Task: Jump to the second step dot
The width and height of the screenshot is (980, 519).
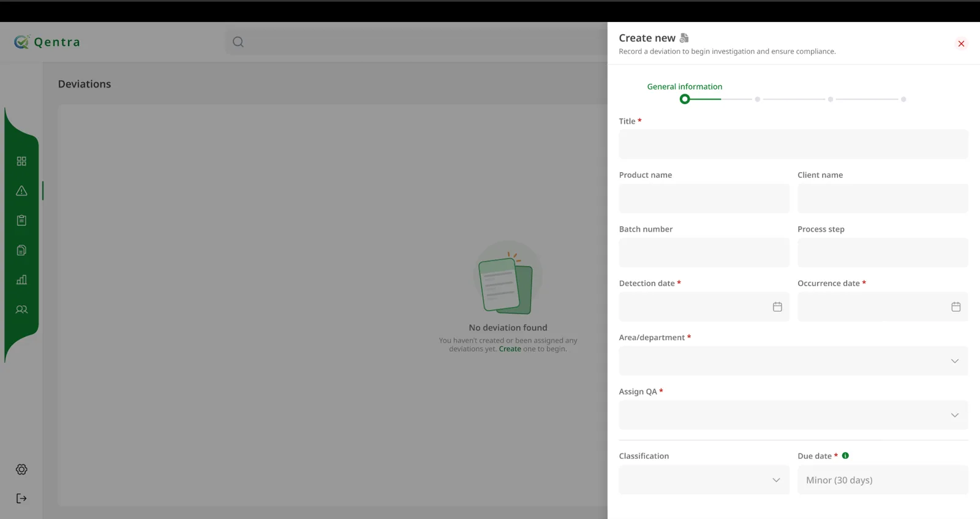Action: (x=758, y=99)
